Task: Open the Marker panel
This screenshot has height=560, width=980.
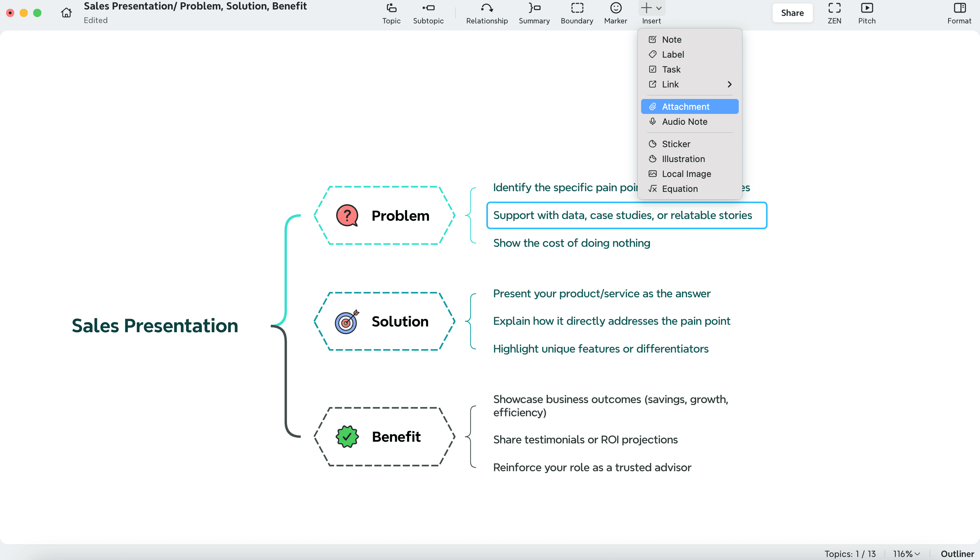Action: pyautogui.click(x=615, y=14)
